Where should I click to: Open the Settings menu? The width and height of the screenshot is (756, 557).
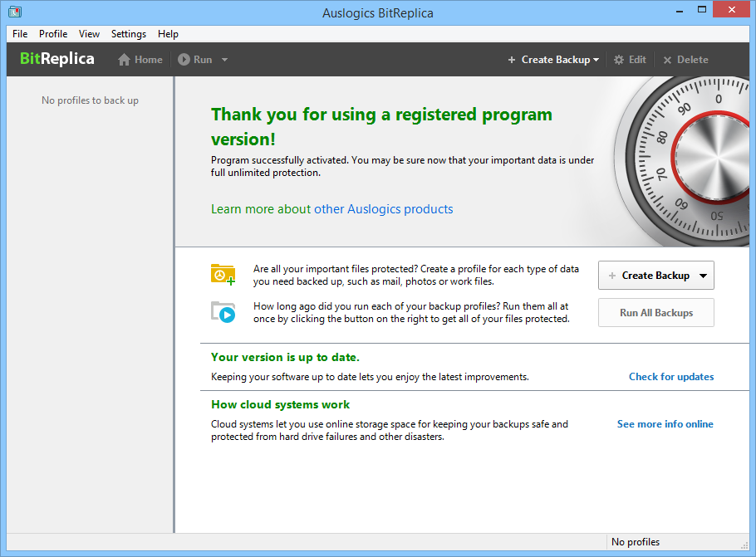[129, 34]
